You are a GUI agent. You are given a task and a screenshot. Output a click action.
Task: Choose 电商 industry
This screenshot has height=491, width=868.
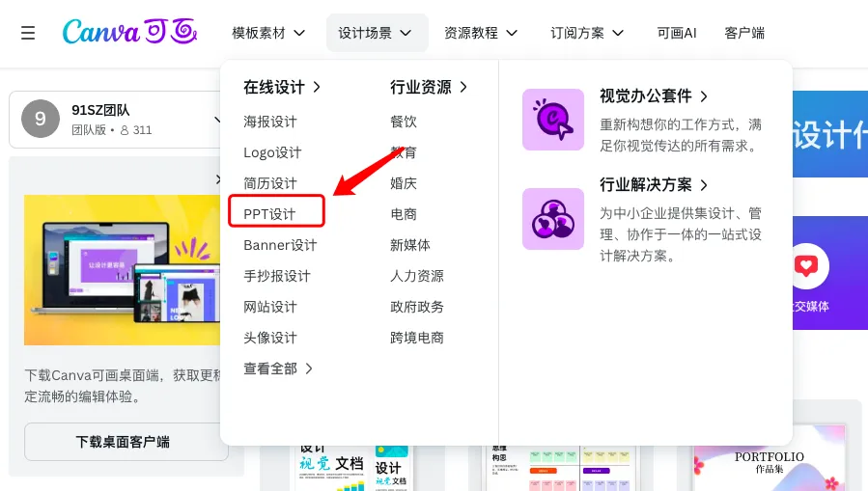[403, 214]
